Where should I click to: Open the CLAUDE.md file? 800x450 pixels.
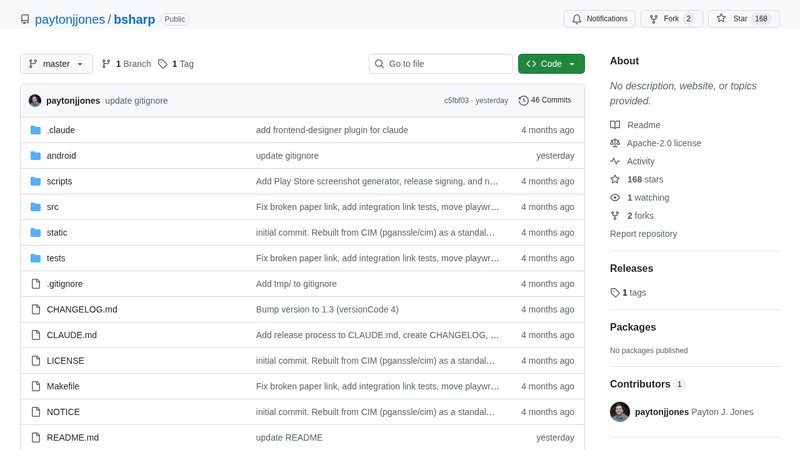pos(71,335)
